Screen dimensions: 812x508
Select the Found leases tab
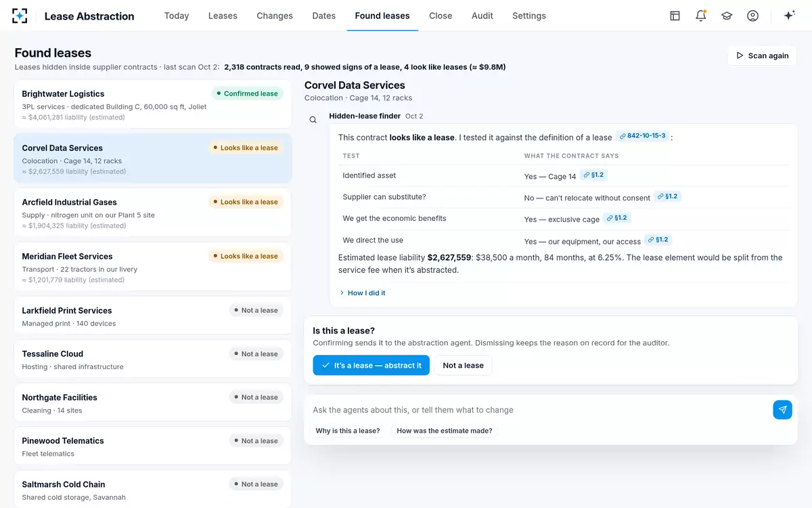point(382,16)
